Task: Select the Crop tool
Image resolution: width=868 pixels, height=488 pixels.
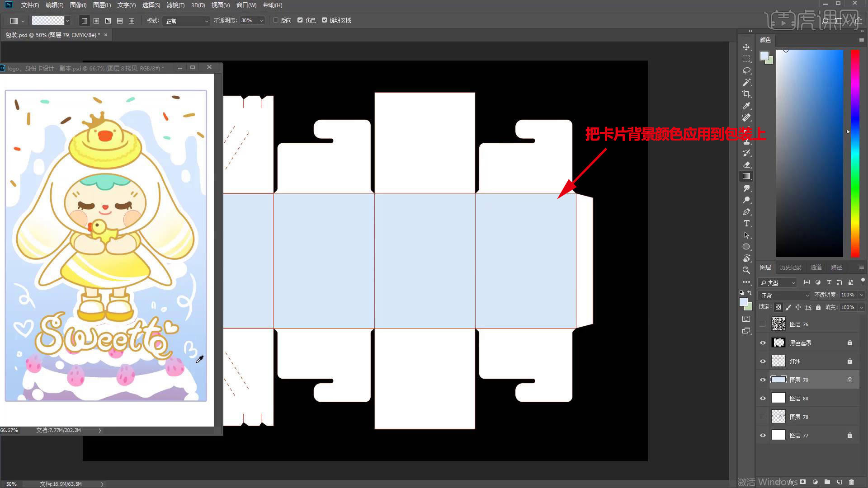Action: point(746,94)
